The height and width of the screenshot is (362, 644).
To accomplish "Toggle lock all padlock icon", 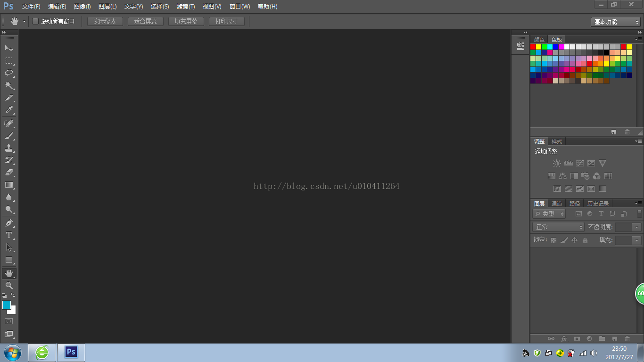I will point(585,240).
